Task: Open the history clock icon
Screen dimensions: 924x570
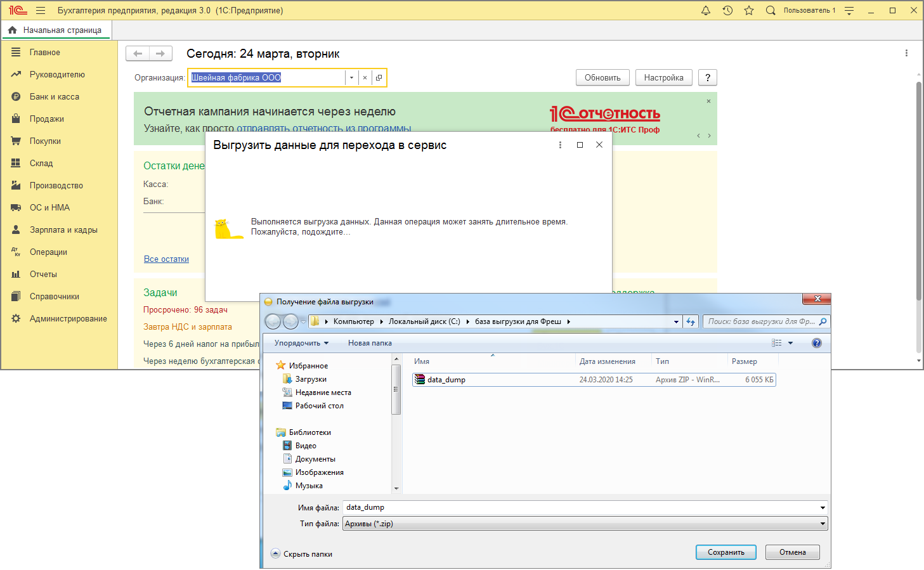Action: pos(727,10)
